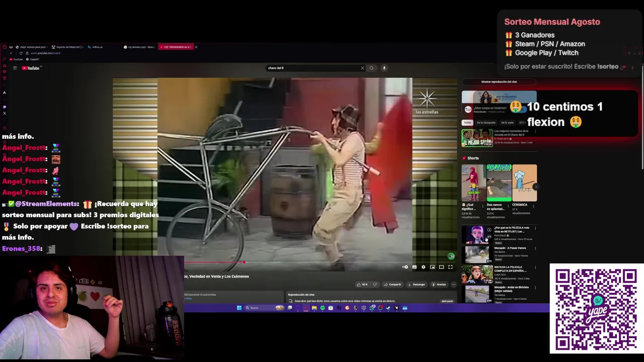Viewport: 644px width, 362px height.
Task: Click the browser address bar URL
Action: [45, 53]
